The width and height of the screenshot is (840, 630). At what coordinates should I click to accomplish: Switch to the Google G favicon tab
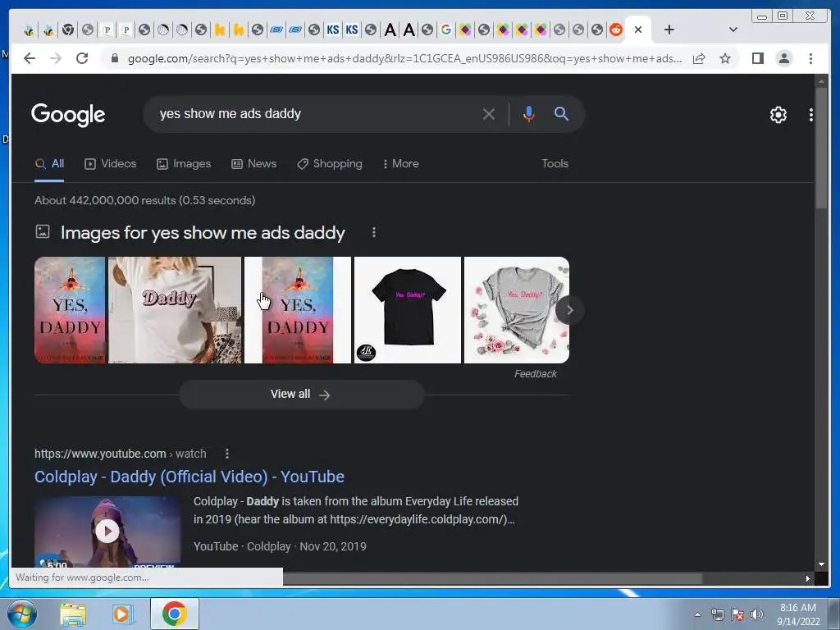tap(445, 30)
